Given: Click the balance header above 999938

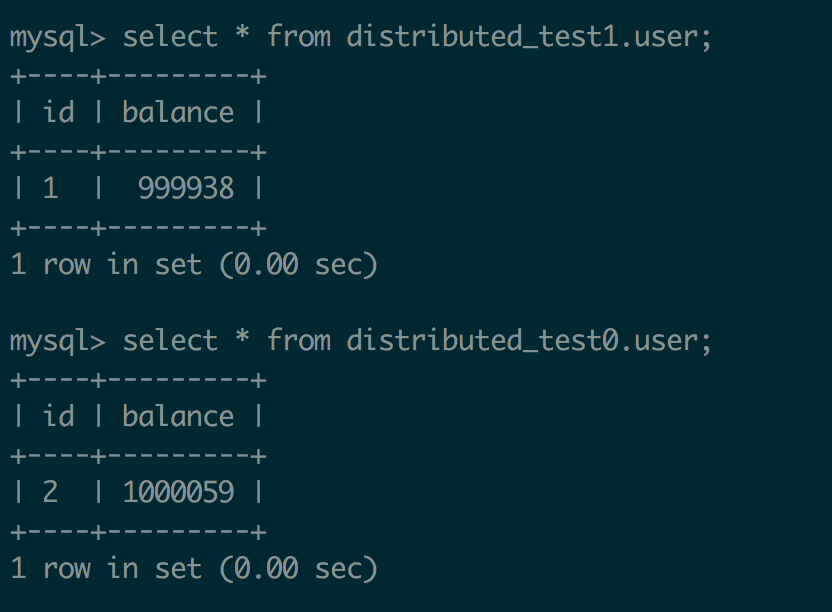Looking at the screenshot, I should tap(178, 112).
